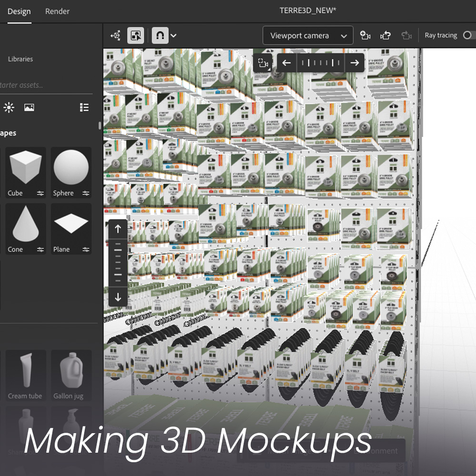Show image assets with the picture icon

29,107
